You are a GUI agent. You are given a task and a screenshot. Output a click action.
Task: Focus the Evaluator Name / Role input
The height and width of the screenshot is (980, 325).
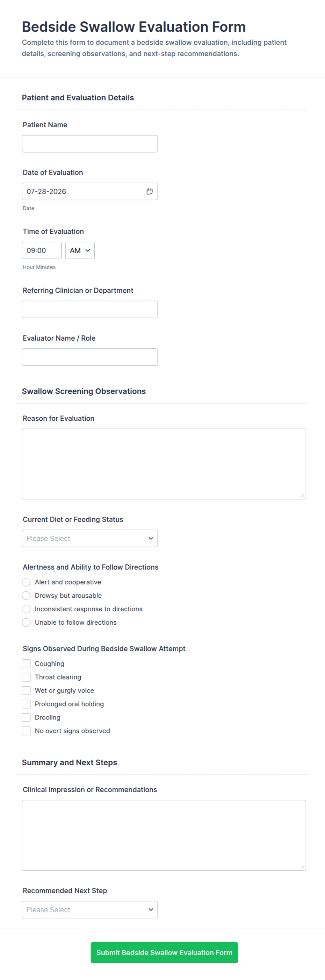(x=90, y=357)
